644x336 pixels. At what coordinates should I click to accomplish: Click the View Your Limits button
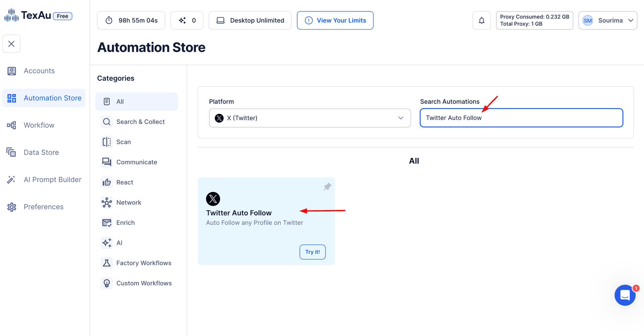pyautogui.click(x=335, y=20)
